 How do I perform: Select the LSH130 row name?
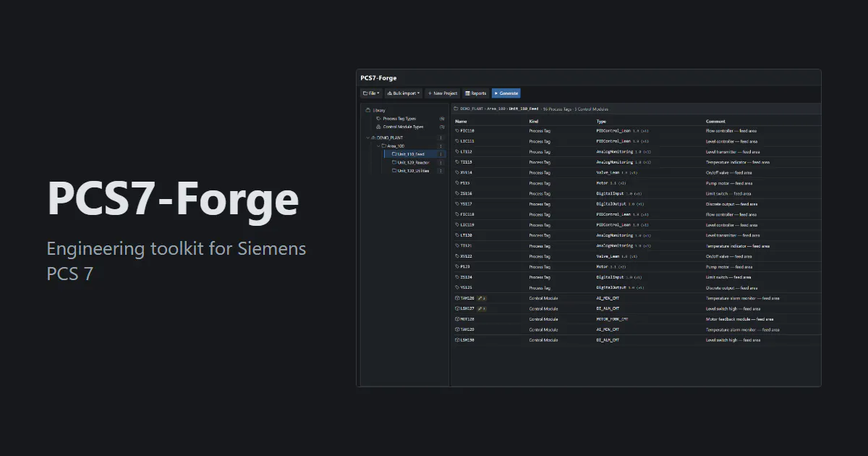467,339
